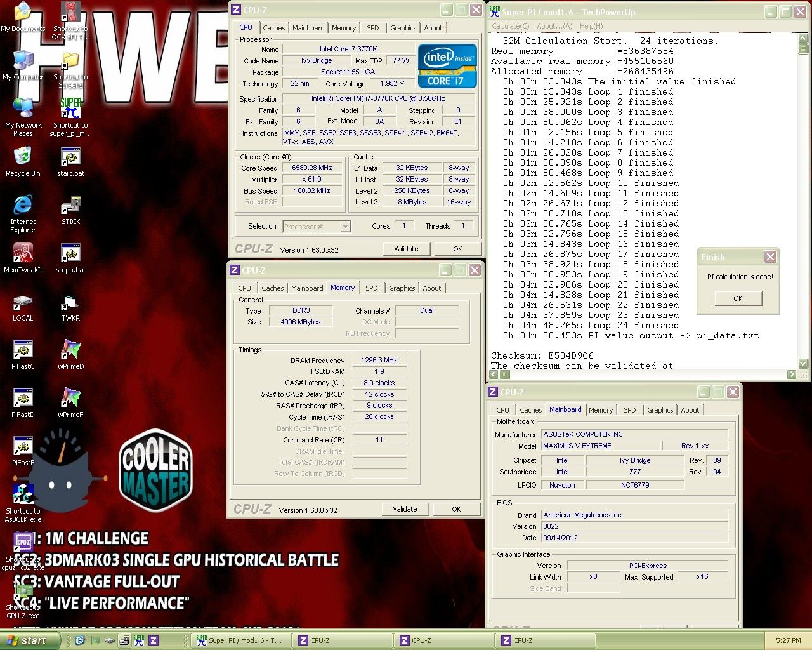812x650 pixels.
Task: Open the My Documents desktop icon
Action: pos(23,18)
